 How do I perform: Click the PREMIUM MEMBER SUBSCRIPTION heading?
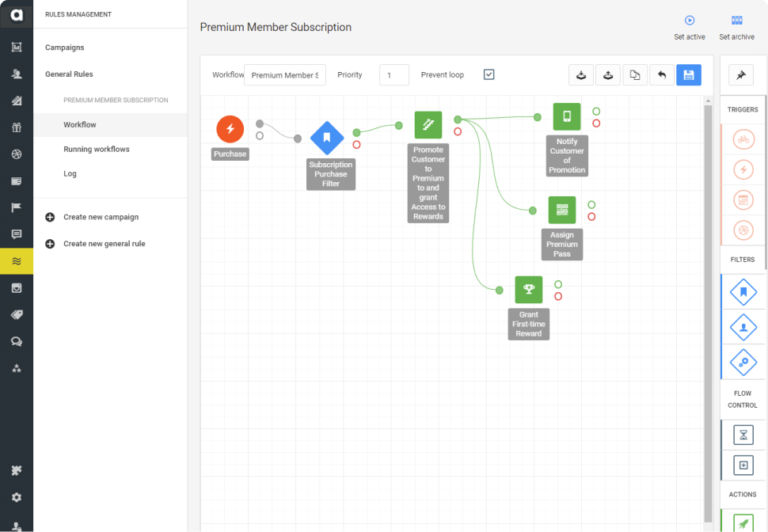116,100
